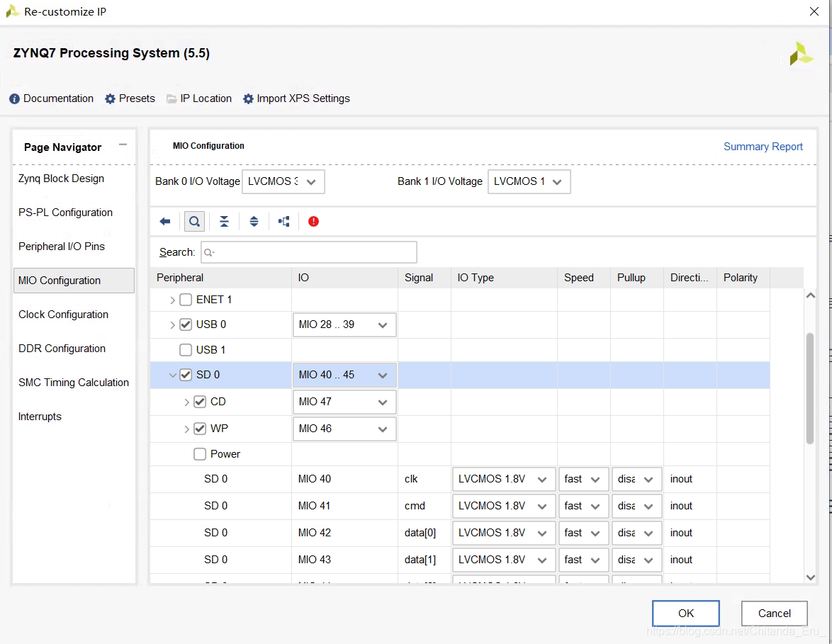Expand the WP tree row

pyautogui.click(x=186, y=429)
